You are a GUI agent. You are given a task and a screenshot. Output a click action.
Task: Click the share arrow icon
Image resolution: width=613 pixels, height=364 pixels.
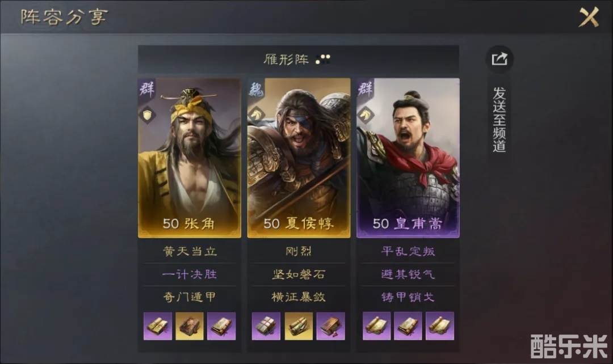[499, 60]
